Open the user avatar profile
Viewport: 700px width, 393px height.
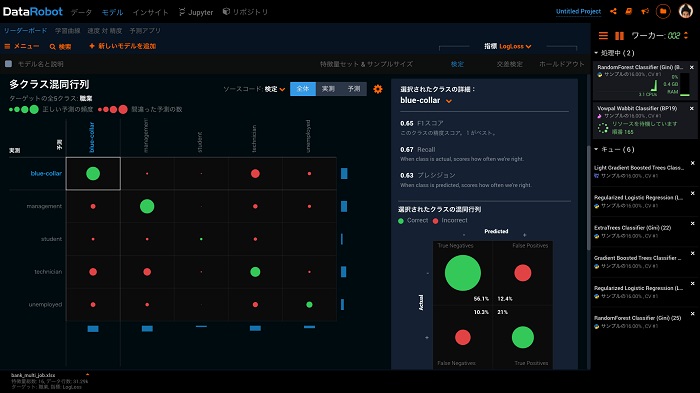pos(685,11)
